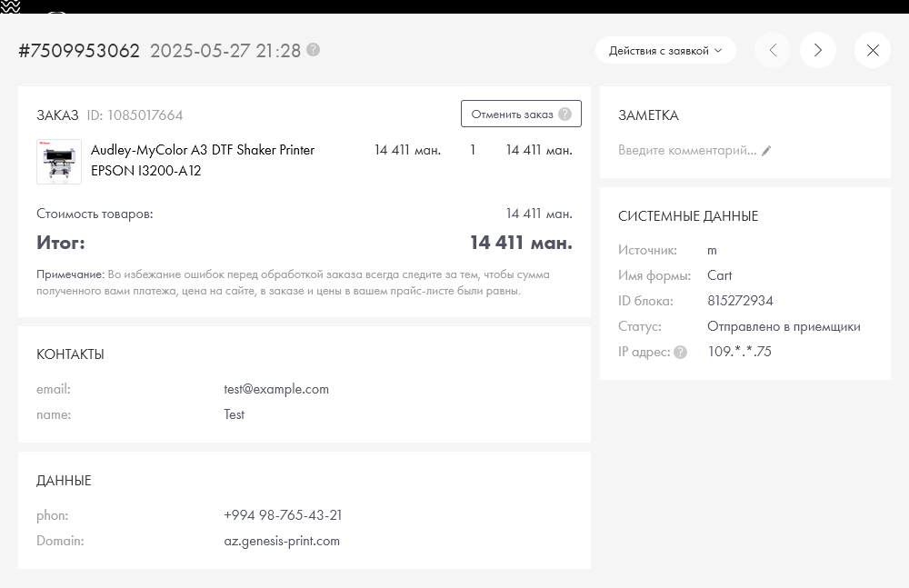Click the 'Введите комментарий...' note field

[x=687, y=151]
